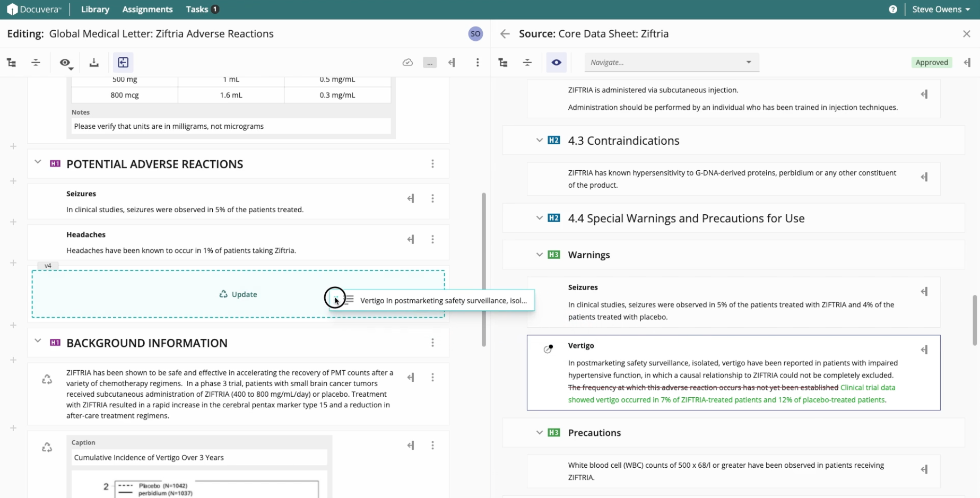Viewport: 980px width, 498px height.
Task: Click the source Seizures block reuse arrow
Action: (x=924, y=292)
